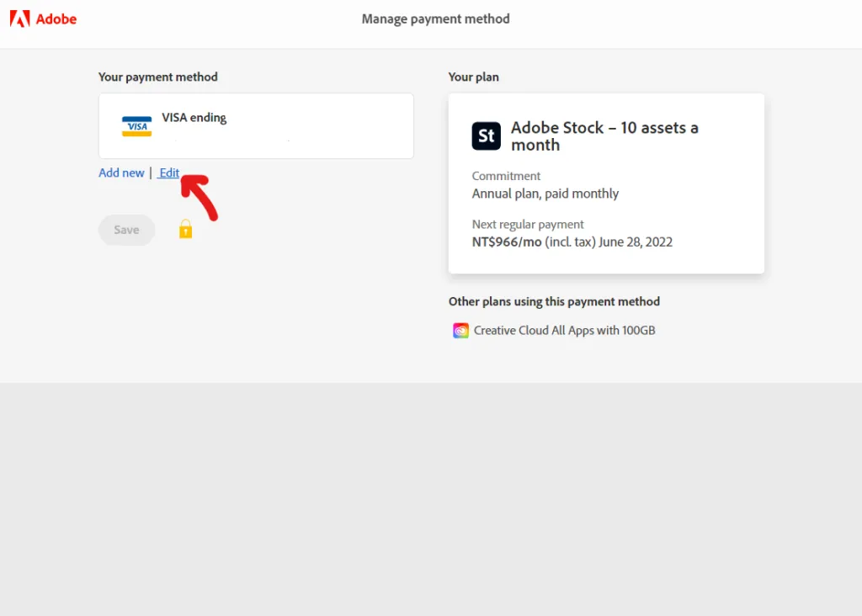Image resolution: width=862 pixels, height=616 pixels.
Task: Click the Adobe Stock 'St' icon
Action: tap(487, 135)
